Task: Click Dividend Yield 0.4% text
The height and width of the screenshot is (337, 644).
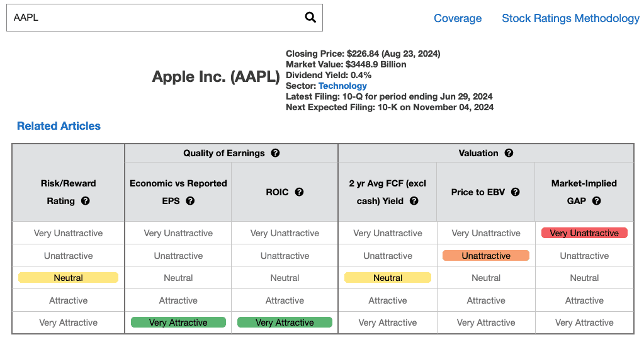Action: (329, 75)
